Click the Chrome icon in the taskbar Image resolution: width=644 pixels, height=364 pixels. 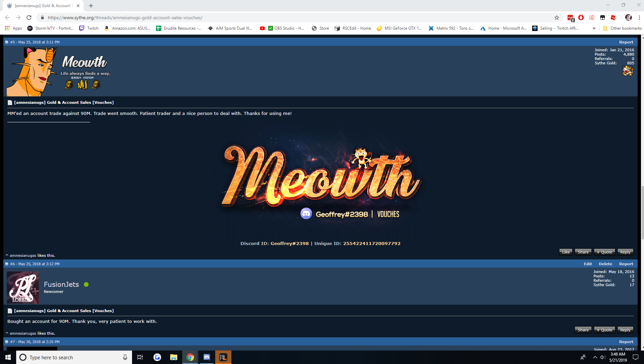tap(190, 357)
